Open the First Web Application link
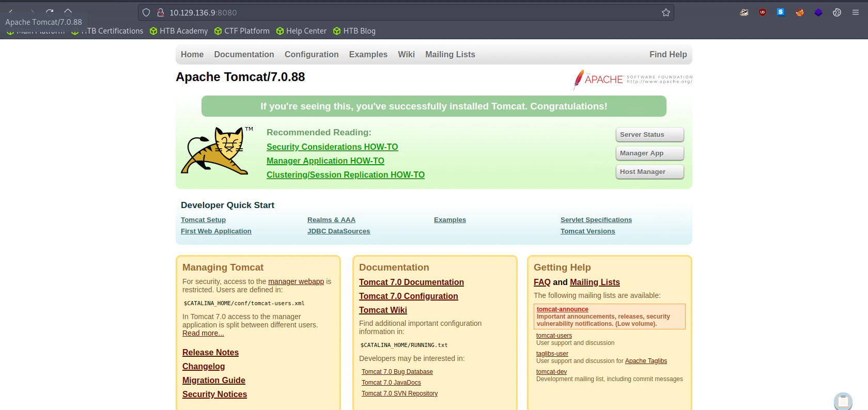 click(x=216, y=231)
